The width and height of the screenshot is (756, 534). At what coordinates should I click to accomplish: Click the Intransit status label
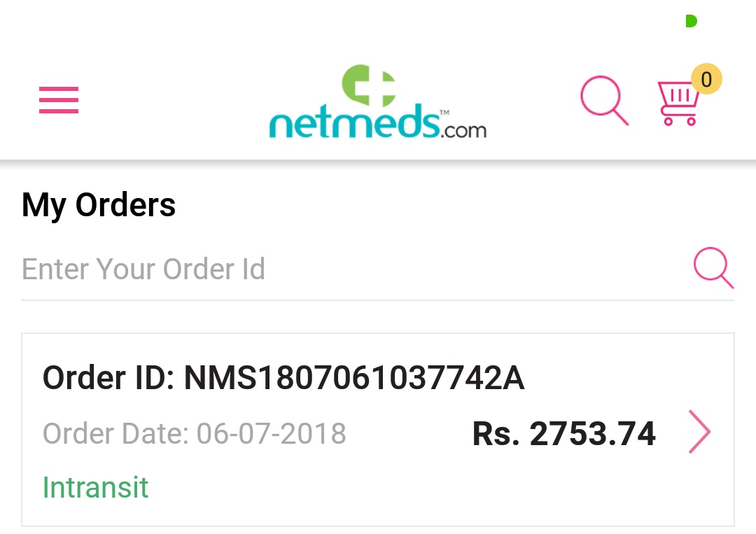coord(96,487)
